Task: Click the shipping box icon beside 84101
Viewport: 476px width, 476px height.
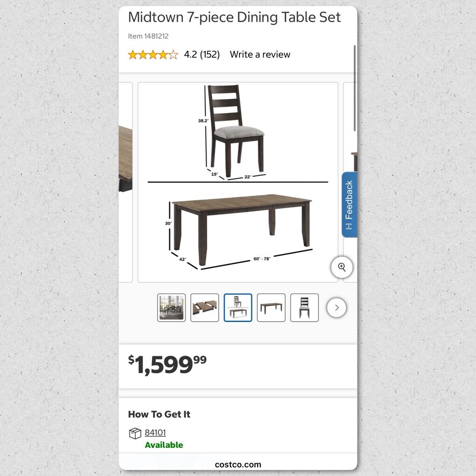Action: (135, 434)
